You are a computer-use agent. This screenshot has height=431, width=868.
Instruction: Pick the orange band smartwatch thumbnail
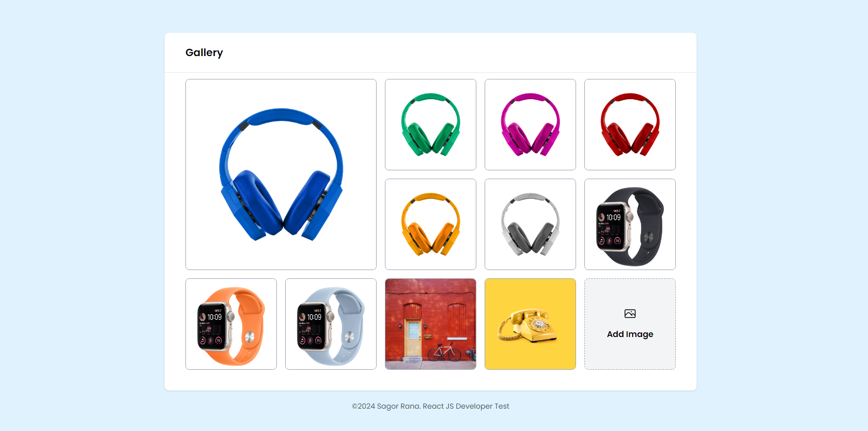231,324
